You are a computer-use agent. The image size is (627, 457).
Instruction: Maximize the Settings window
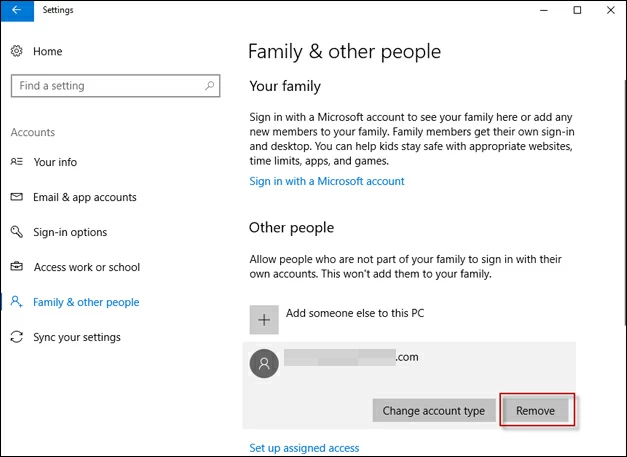(577, 10)
